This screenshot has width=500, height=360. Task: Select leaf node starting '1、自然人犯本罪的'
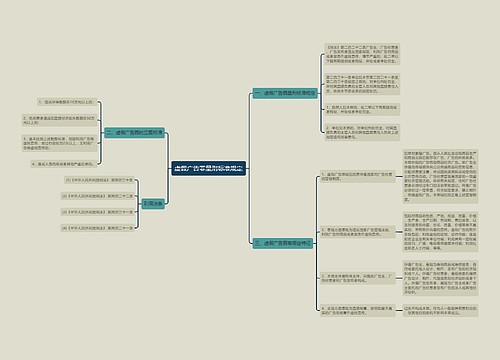pyautogui.click(x=362, y=110)
